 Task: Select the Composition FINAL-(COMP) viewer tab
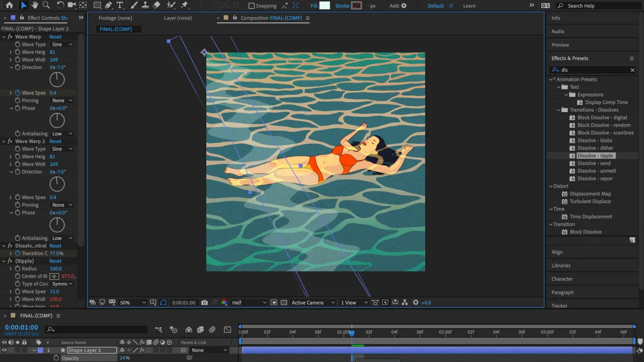point(271,18)
